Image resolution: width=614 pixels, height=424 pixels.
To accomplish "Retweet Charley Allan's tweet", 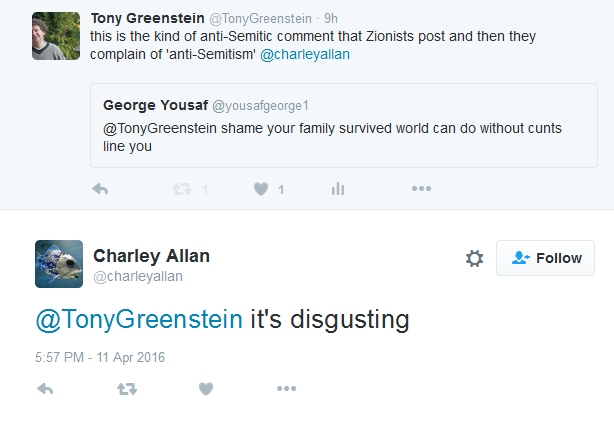I will coord(127,389).
